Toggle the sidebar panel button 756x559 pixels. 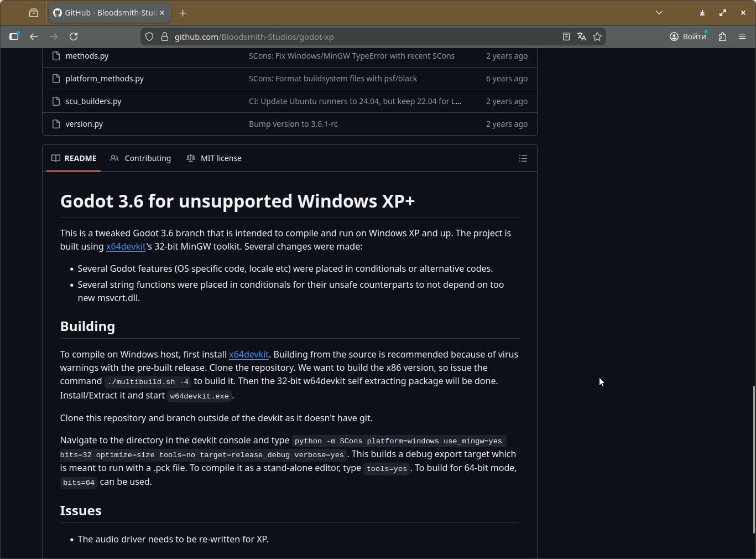point(14,37)
